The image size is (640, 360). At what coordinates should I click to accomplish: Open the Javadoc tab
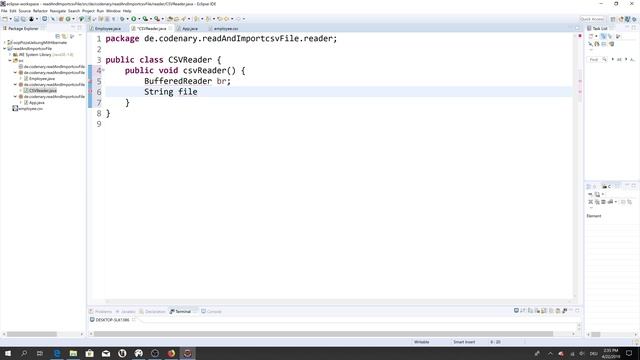(x=128, y=311)
